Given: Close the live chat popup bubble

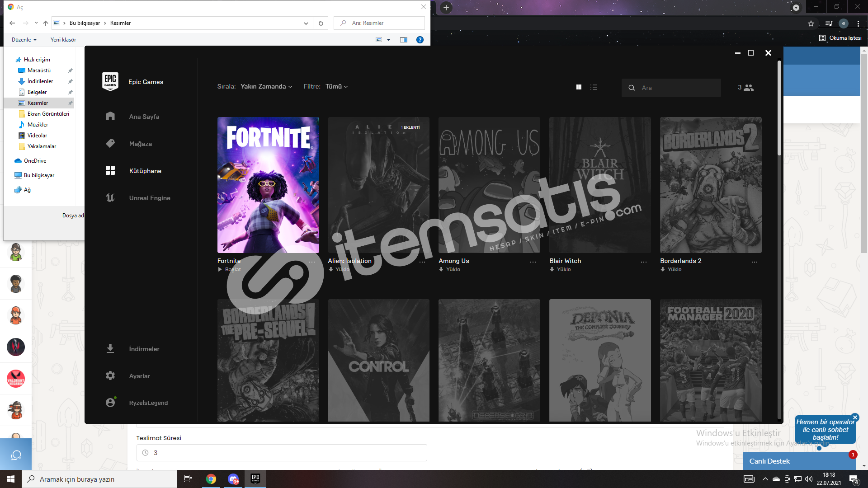Looking at the screenshot, I should [x=855, y=418].
